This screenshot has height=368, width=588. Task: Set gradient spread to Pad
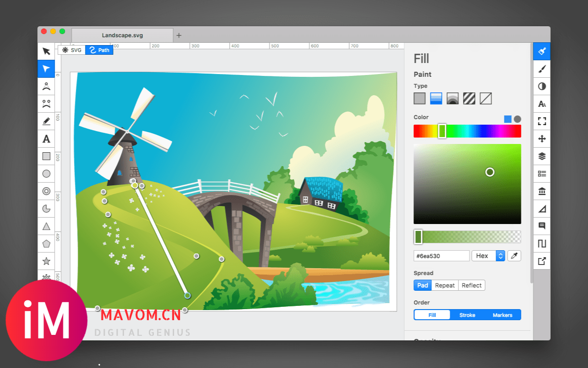tap(423, 285)
